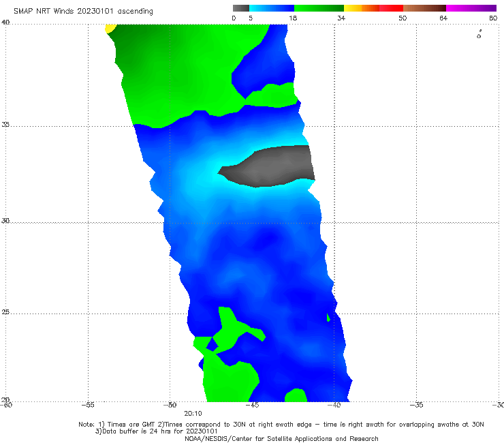Click the dark gray low-wind patch near 33N
This screenshot has height=443, width=504.
(x=270, y=166)
